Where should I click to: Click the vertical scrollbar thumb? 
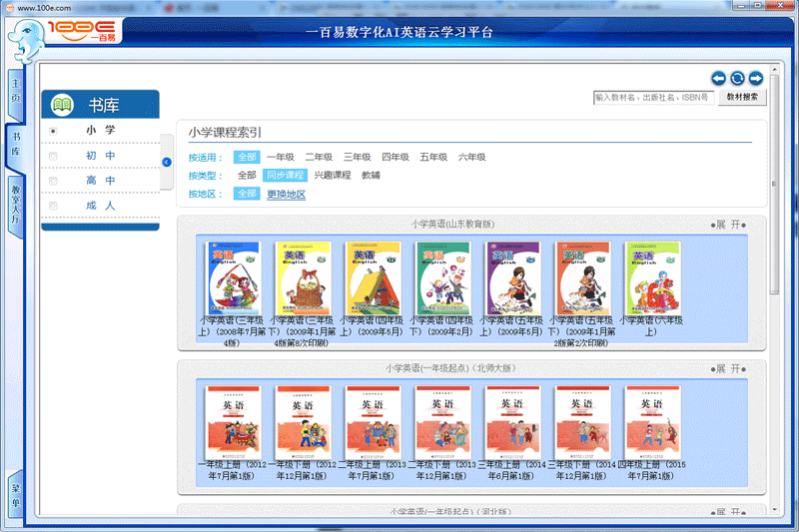click(x=775, y=185)
